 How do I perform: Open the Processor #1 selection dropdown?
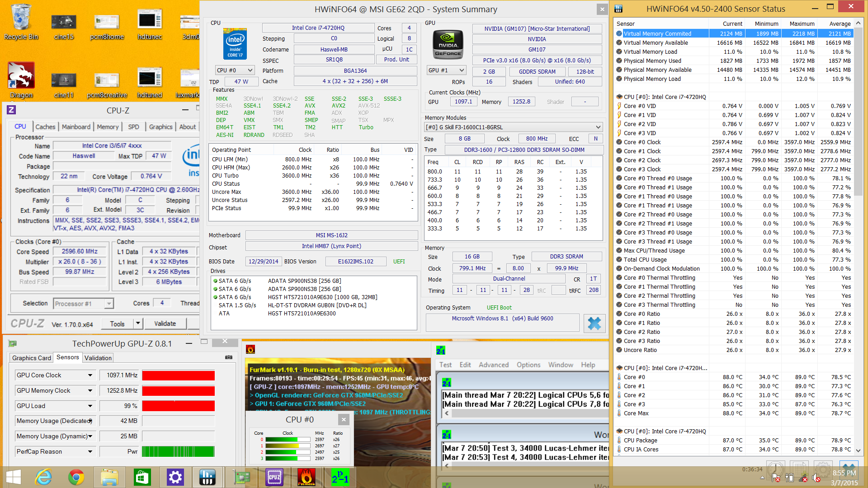coord(83,304)
